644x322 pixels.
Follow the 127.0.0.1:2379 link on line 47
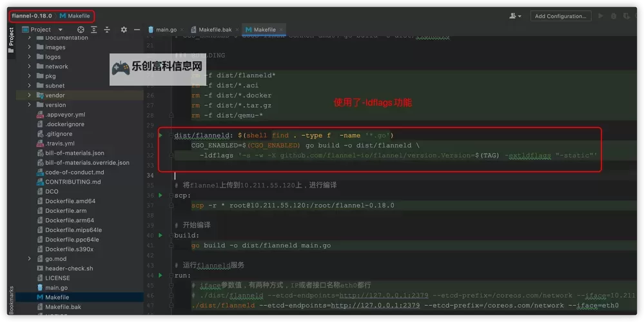pos(375,306)
